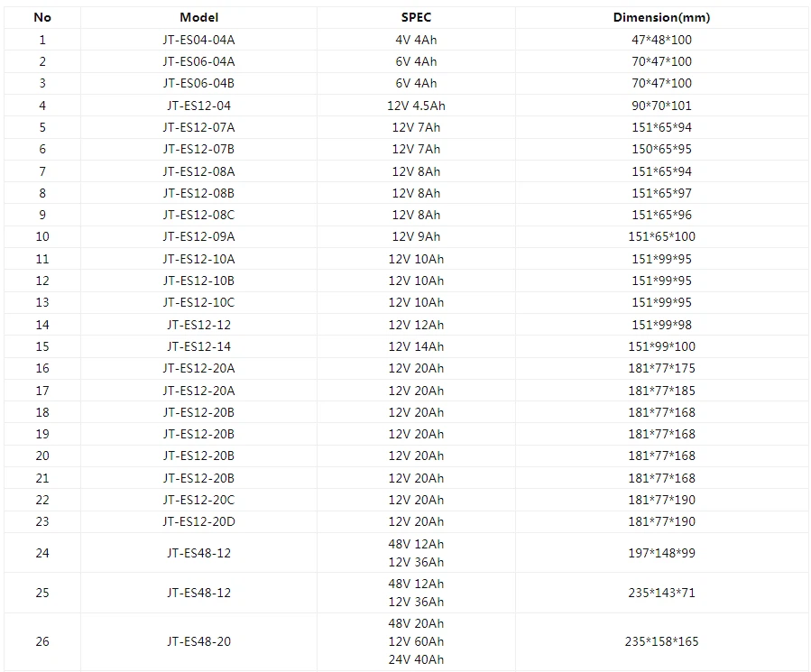Click the Dimension(mm) column header

(x=661, y=17)
